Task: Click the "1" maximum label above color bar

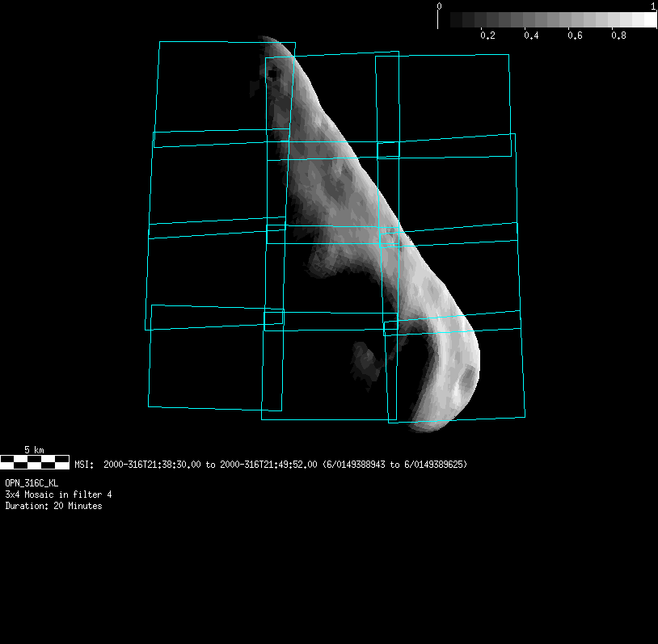Action: 652,6
